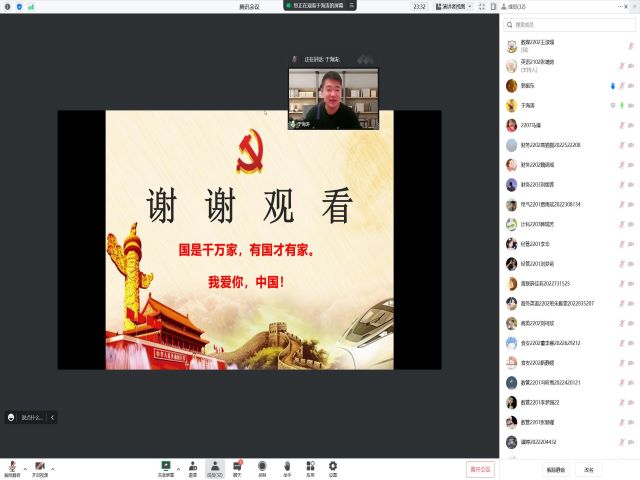This screenshot has height=480, width=640.
Task: Click the double-chevron icon above speaker video
Action: pos(365,60)
